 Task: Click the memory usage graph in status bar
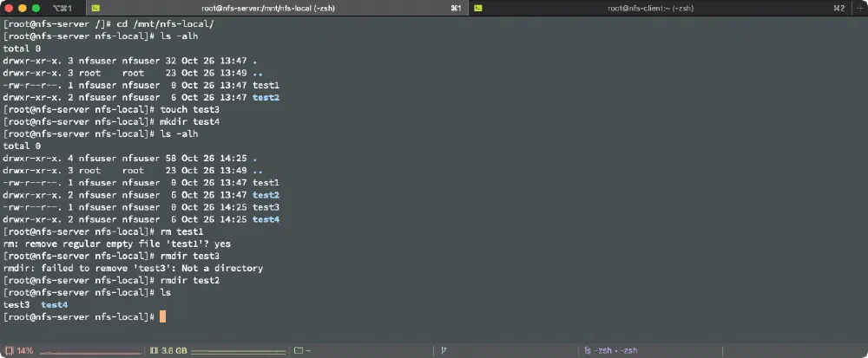click(239, 351)
